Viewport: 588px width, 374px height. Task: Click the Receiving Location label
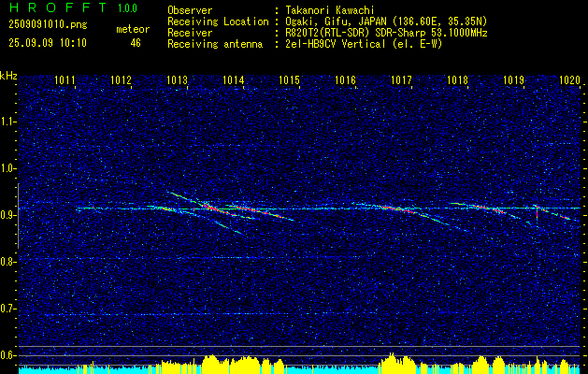(x=218, y=22)
